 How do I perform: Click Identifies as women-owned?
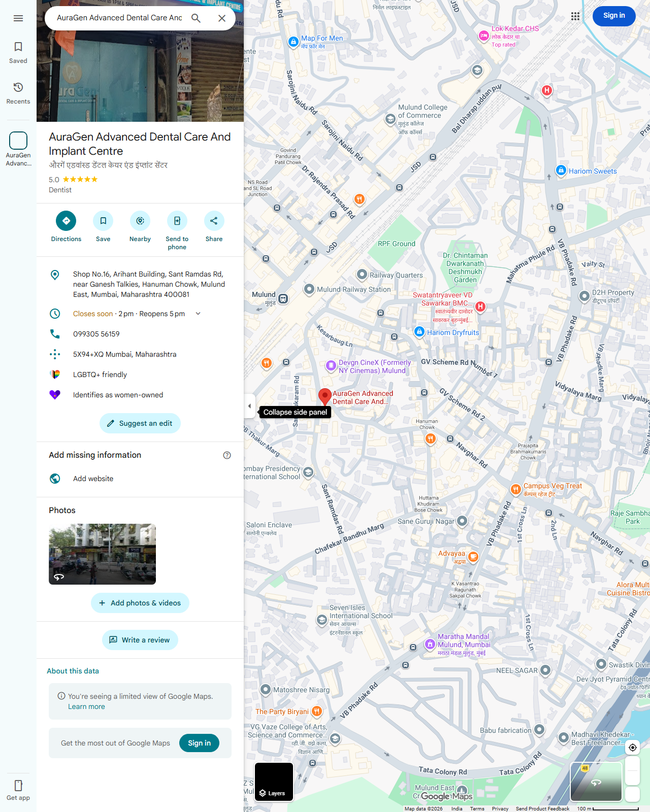pyautogui.click(x=140, y=395)
